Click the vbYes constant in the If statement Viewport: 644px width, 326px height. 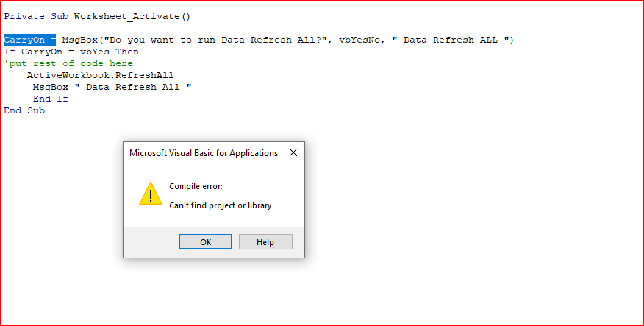(95, 52)
